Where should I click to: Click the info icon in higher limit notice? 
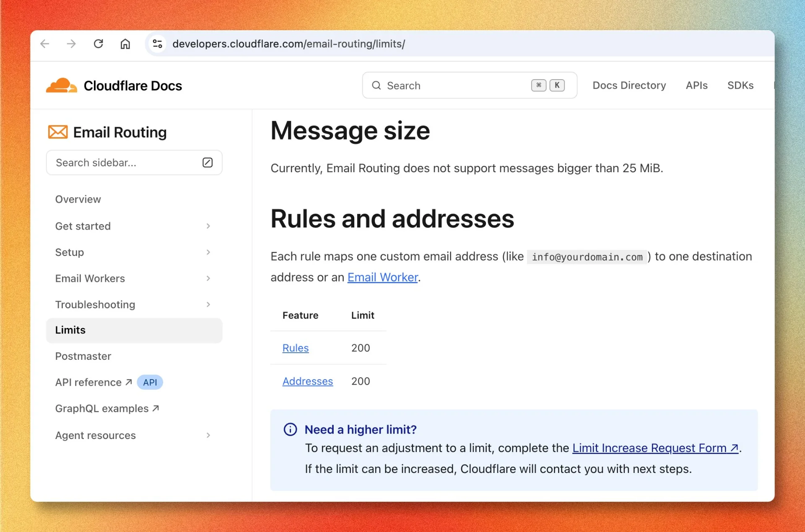[290, 429]
